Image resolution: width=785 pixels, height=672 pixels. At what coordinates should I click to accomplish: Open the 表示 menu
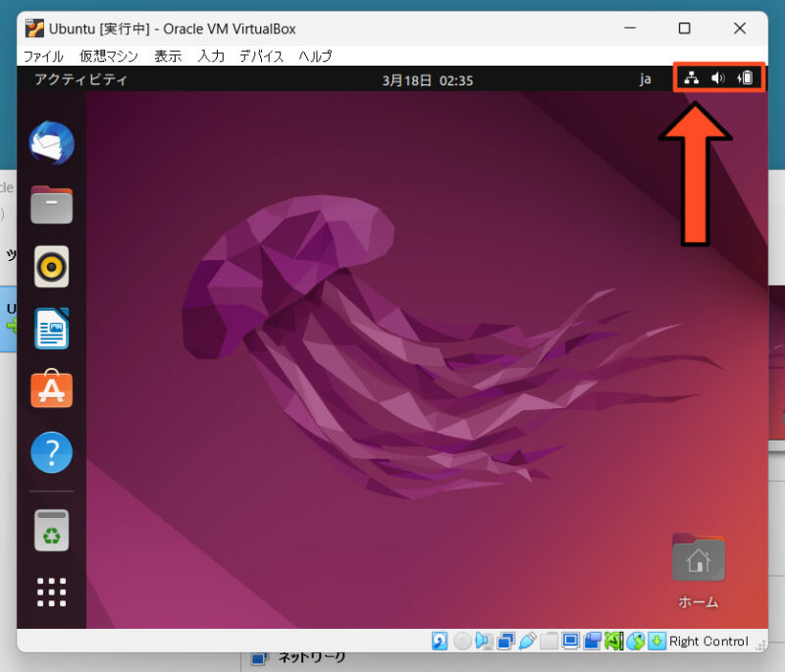tap(168, 56)
